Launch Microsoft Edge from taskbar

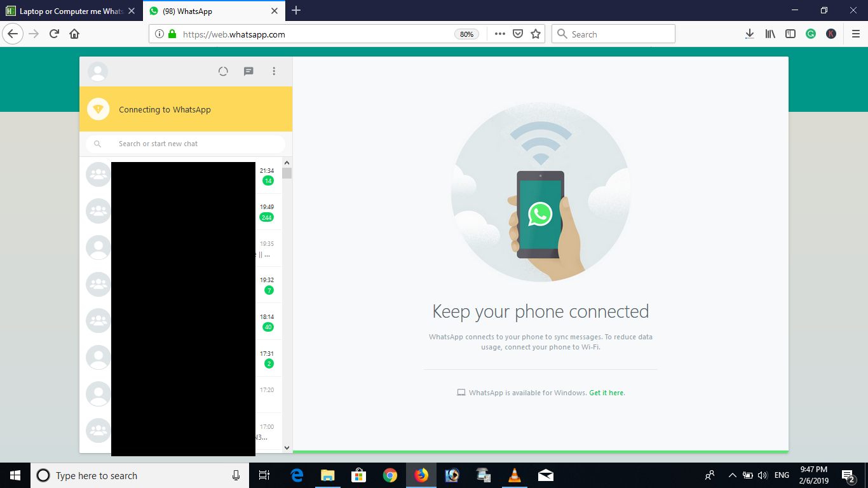297,475
